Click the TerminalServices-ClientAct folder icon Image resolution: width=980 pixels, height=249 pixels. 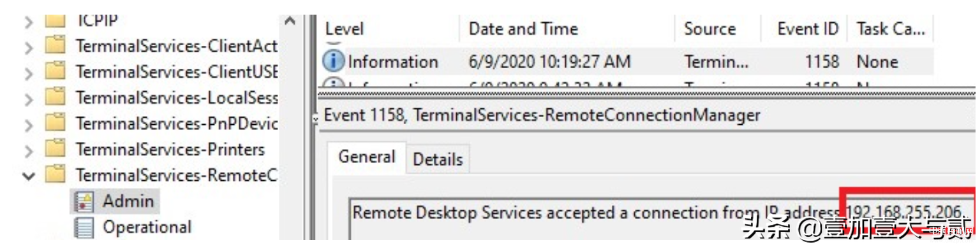click(x=56, y=46)
